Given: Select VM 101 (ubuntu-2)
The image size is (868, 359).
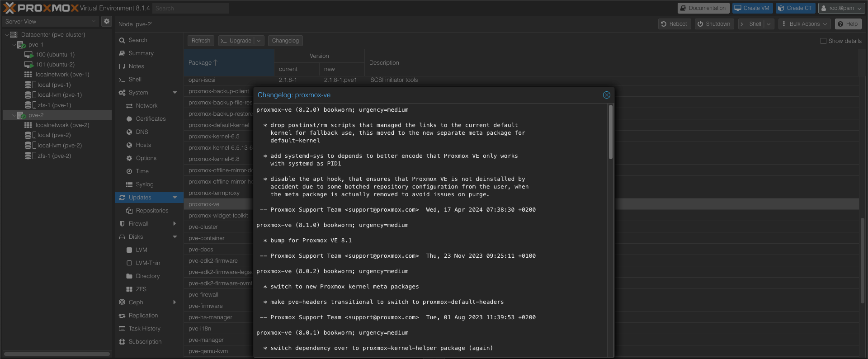Looking at the screenshot, I should (x=55, y=65).
